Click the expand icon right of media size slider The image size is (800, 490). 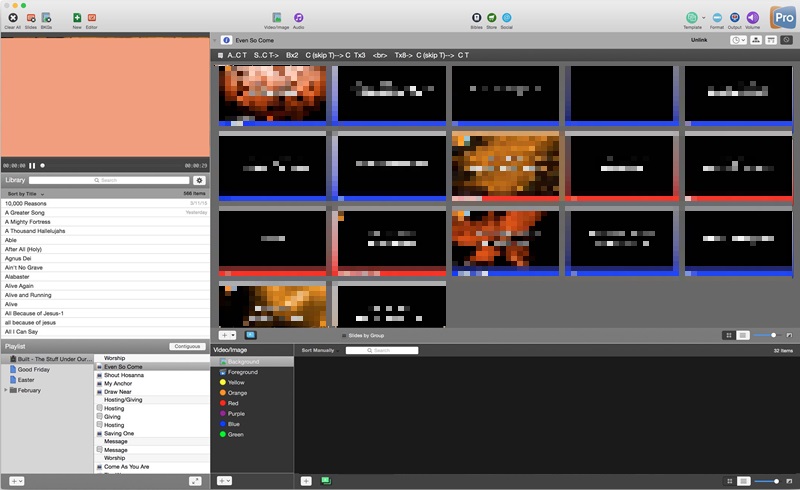click(789, 481)
